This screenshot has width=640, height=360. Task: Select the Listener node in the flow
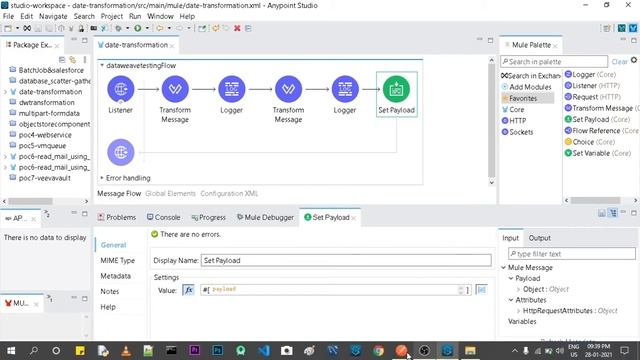coord(120,89)
